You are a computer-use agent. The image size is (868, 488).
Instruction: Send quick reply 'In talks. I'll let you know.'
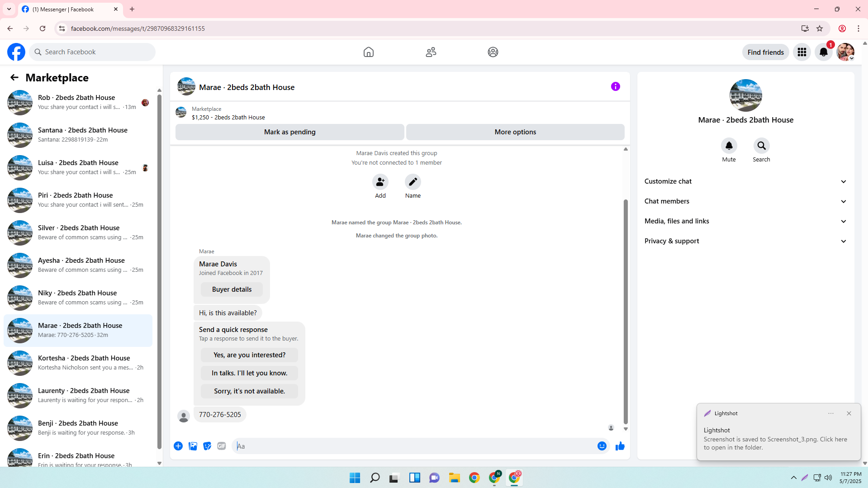coord(250,373)
